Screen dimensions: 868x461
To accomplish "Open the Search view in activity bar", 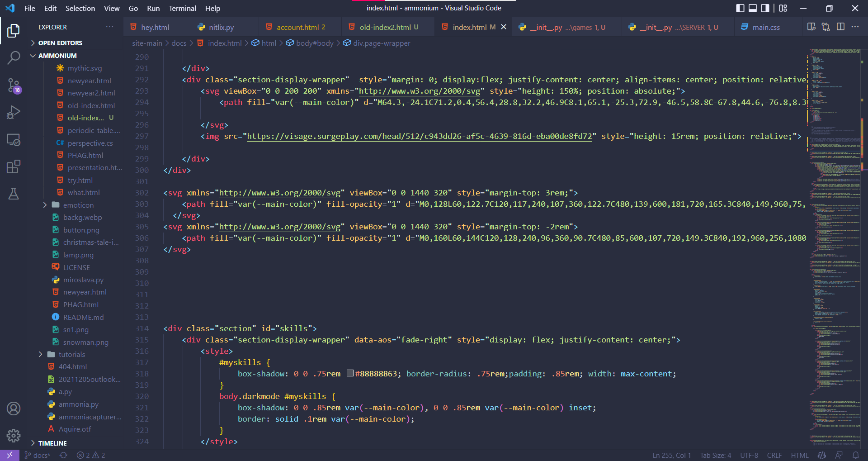I will pos(14,57).
